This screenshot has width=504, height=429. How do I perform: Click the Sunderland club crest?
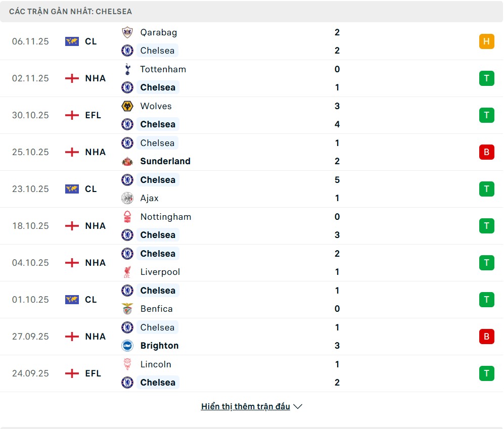tap(127, 161)
